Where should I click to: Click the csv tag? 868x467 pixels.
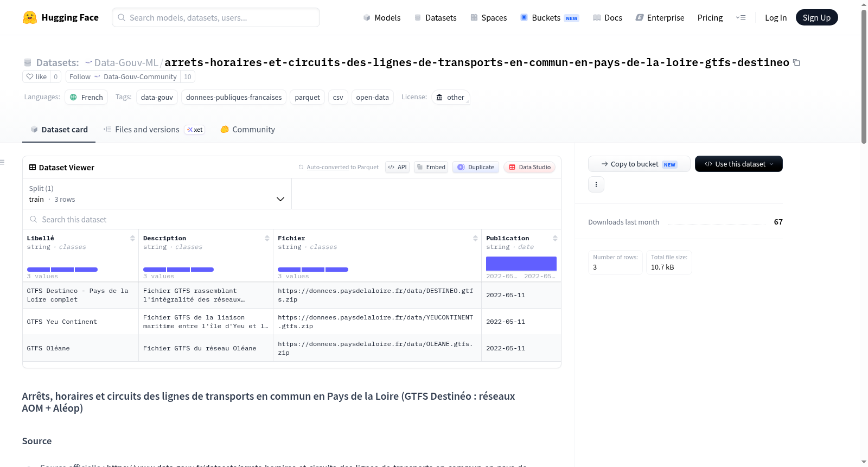pos(338,97)
